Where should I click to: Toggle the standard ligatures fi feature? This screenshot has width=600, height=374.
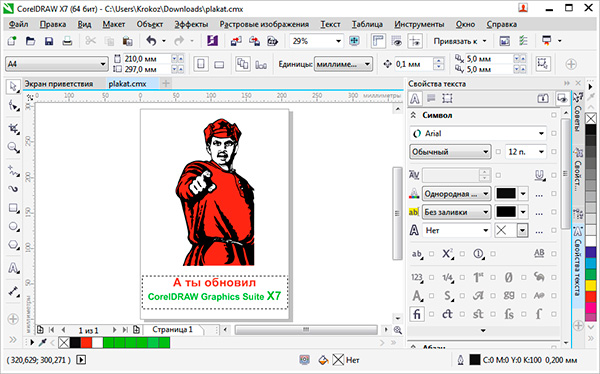417,314
